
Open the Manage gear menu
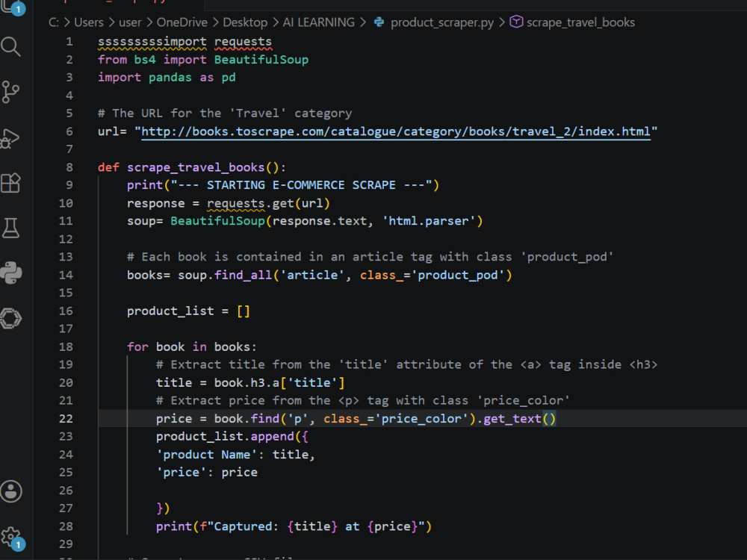11,537
